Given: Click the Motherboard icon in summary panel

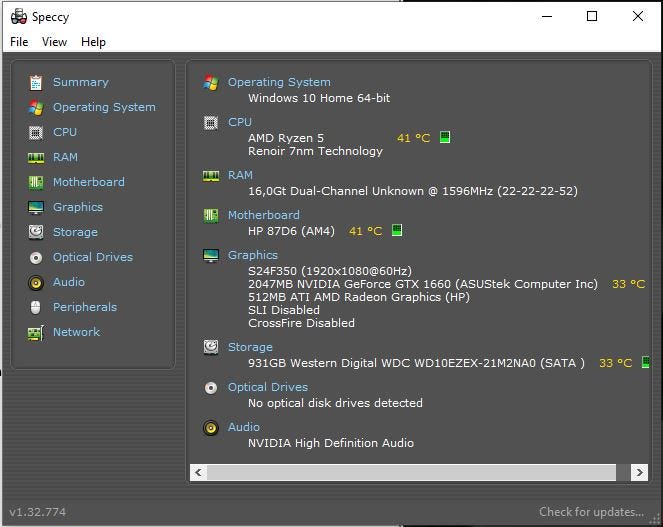Looking at the screenshot, I should (x=211, y=216).
